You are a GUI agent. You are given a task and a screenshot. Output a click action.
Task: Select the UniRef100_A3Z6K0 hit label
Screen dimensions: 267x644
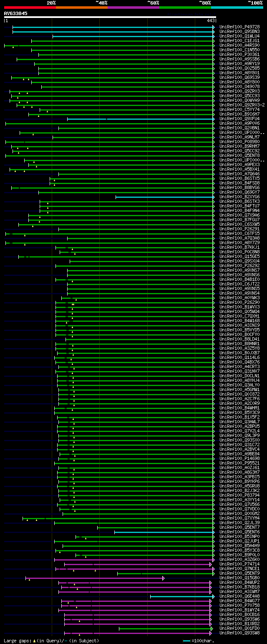coord(239,560)
